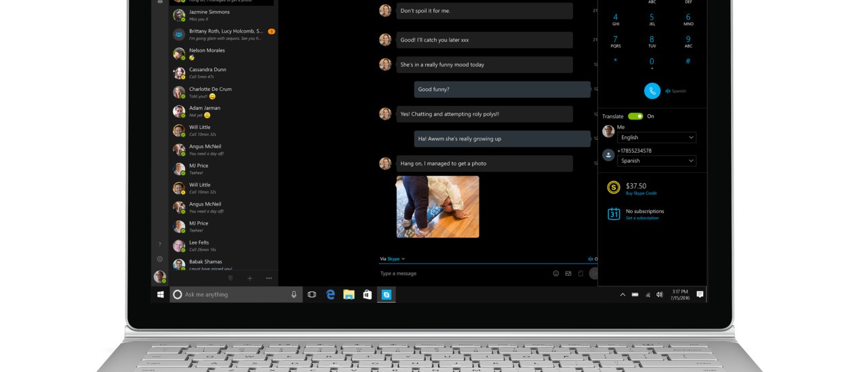The image size is (868, 372).
Task: Click the "Hang on, I managed to get a photo" message bubble
Action: (x=485, y=164)
